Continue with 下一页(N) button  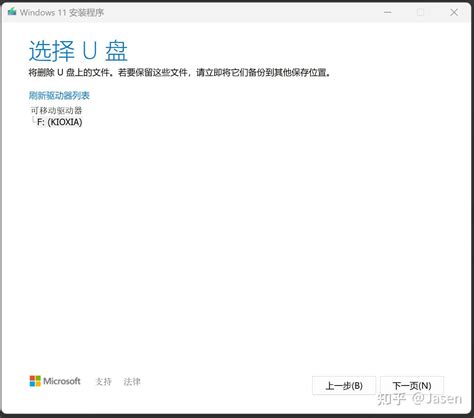pos(412,386)
